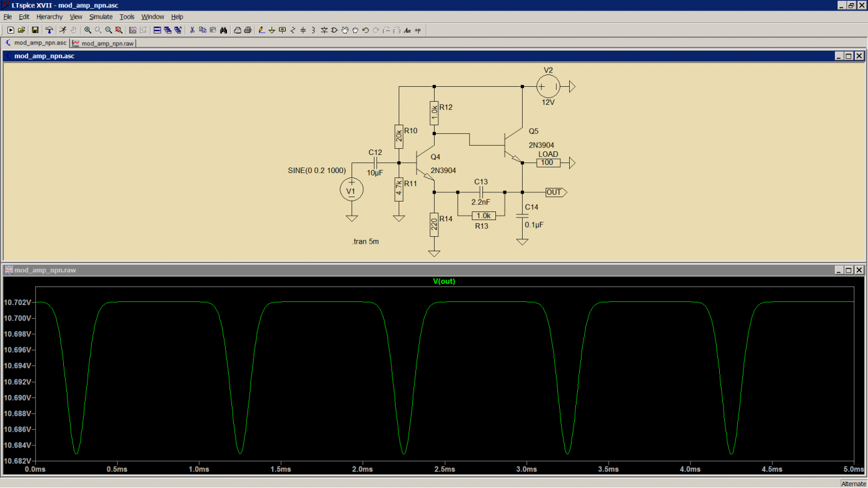This screenshot has width=868, height=488.
Task: Open the Simulate menu
Action: tap(101, 17)
